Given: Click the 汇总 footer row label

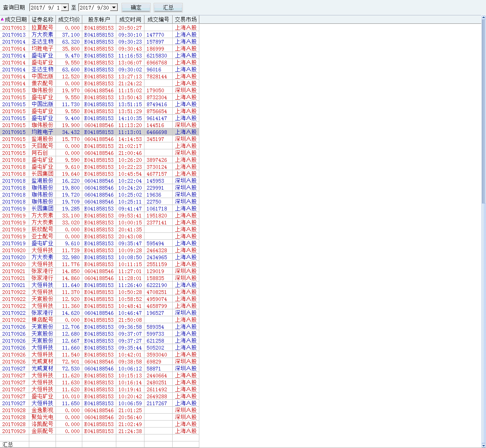Looking at the screenshot, I should (8, 444).
